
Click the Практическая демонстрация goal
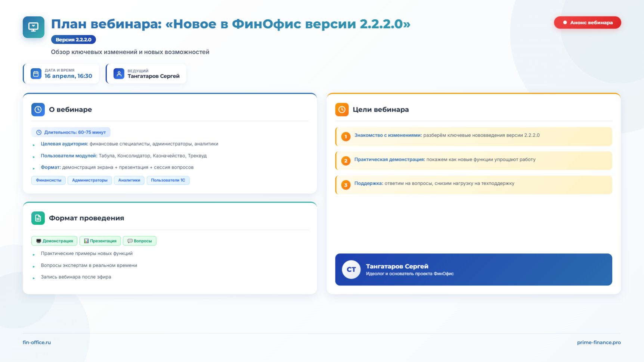pyautogui.click(x=474, y=161)
